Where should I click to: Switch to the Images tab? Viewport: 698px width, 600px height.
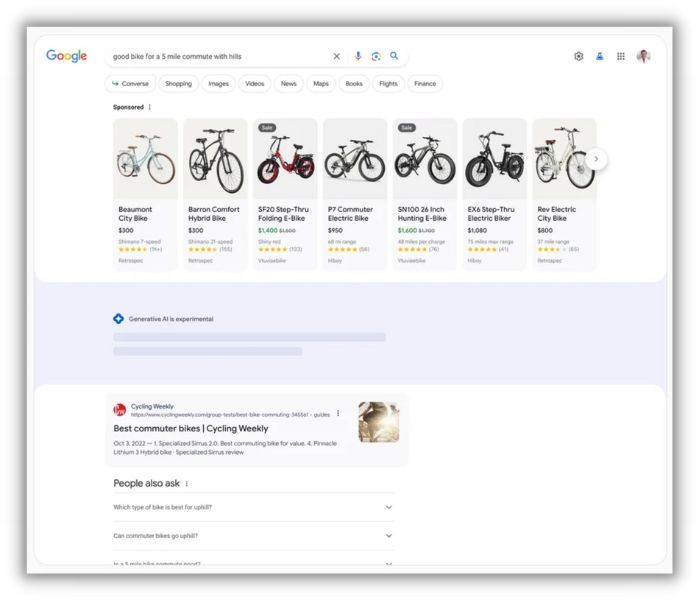pos(218,84)
